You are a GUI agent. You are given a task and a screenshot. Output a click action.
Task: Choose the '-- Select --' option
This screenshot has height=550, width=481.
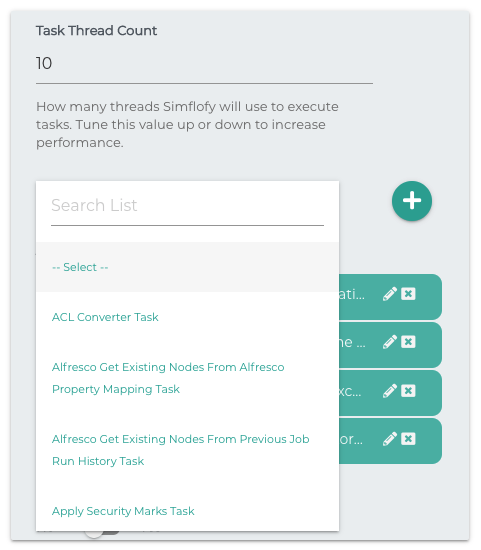click(x=187, y=267)
